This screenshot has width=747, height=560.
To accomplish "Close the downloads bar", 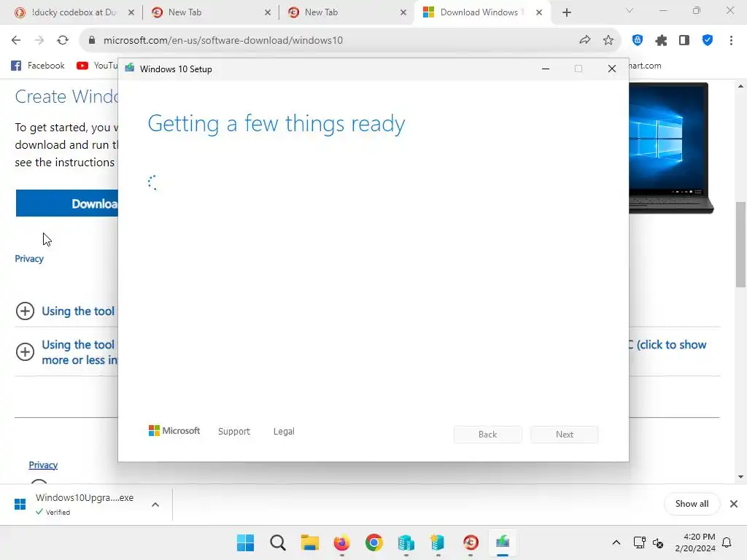I will (734, 504).
